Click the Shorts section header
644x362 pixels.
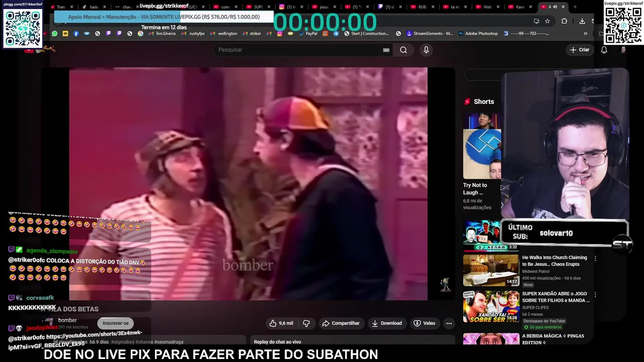479,102
